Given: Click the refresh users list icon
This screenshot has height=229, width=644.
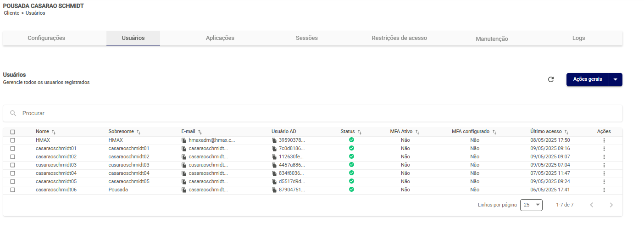Looking at the screenshot, I should point(551,79).
